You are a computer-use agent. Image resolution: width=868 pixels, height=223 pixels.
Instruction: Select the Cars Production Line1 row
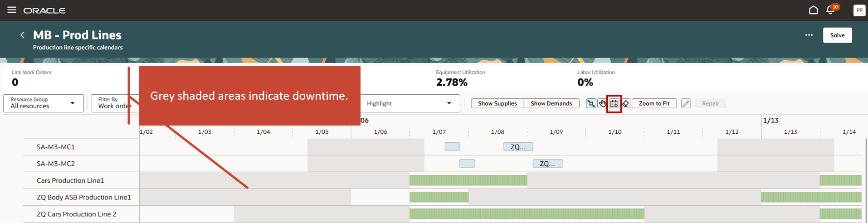click(81, 180)
